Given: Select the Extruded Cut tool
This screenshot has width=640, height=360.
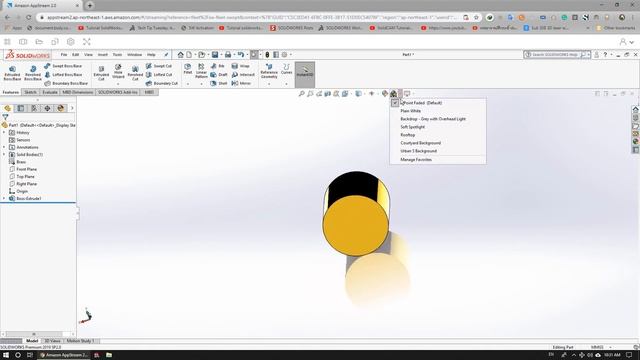Looking at the screenshot, I should click(x=101, y=73).
